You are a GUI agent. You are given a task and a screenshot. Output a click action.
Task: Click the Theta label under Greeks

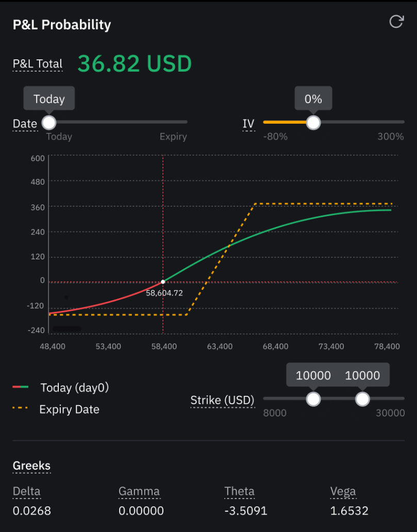(x=239, y=492)
